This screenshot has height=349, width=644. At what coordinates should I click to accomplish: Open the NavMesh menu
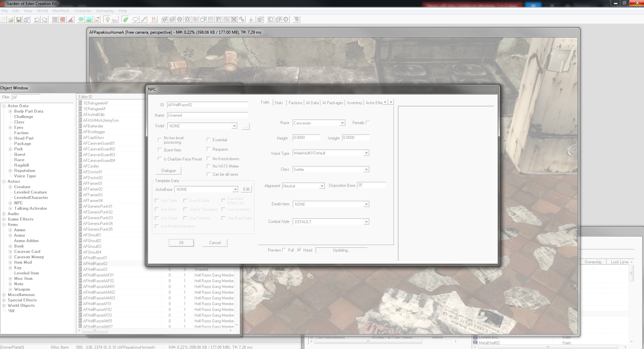[x=61, y=11]
